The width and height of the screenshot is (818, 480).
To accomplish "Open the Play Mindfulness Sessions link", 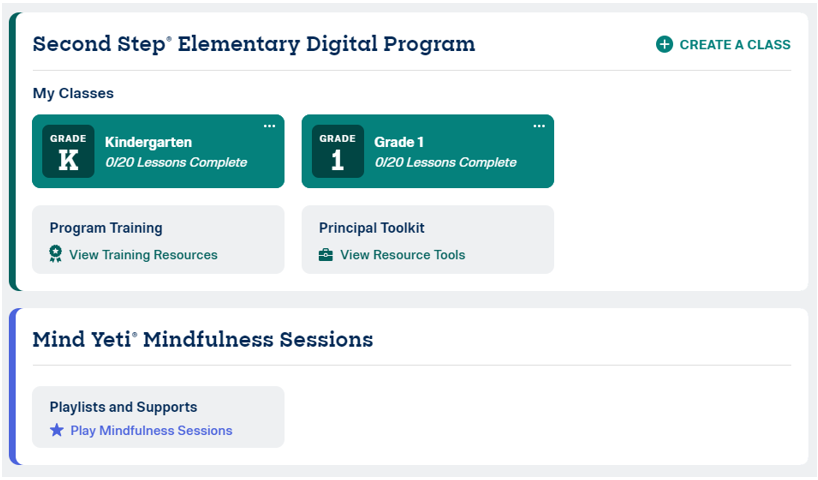I will click(x=151, y=430).
